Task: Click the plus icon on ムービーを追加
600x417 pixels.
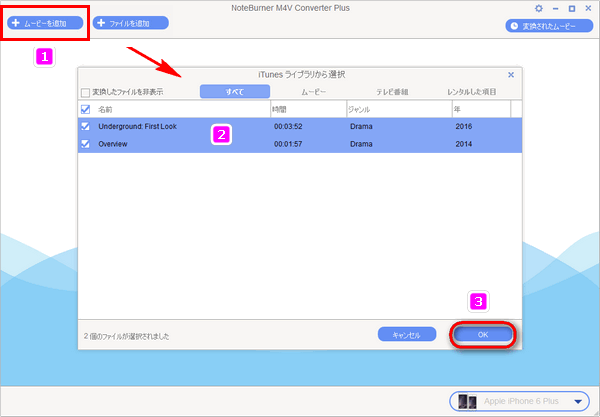Action: click(x=16, y=23)
